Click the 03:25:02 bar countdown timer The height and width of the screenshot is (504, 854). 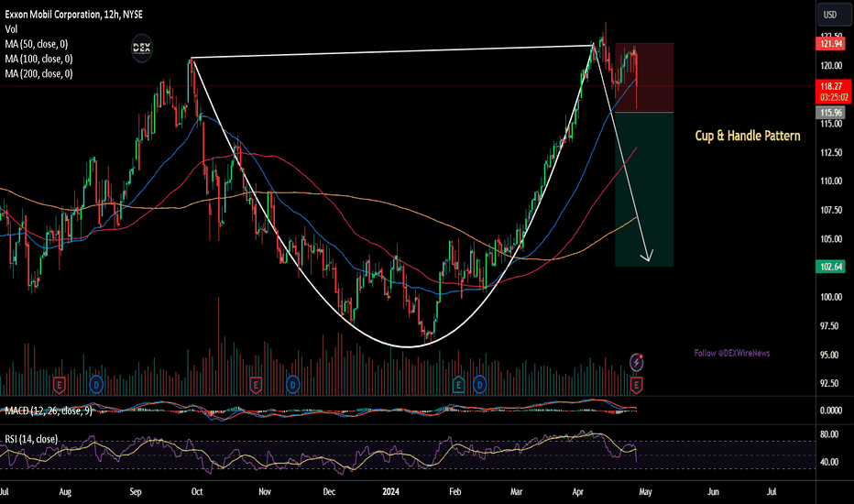[x=833, y=97]
